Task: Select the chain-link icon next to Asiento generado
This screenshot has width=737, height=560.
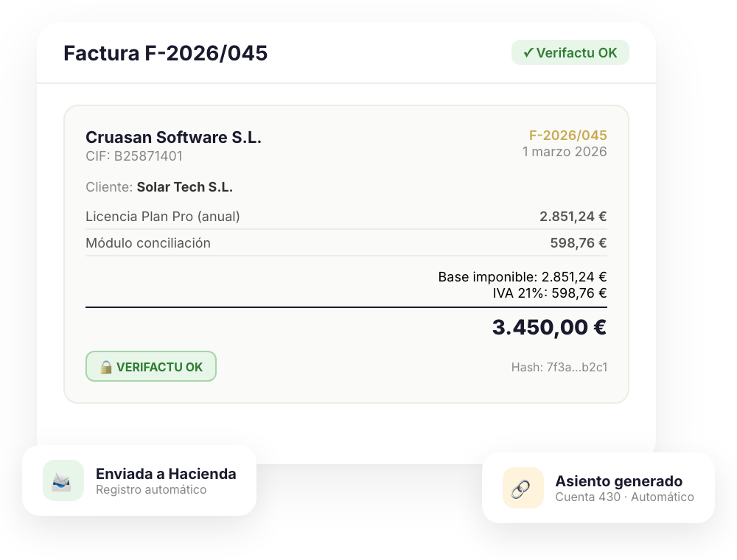Action: [521, 488]
